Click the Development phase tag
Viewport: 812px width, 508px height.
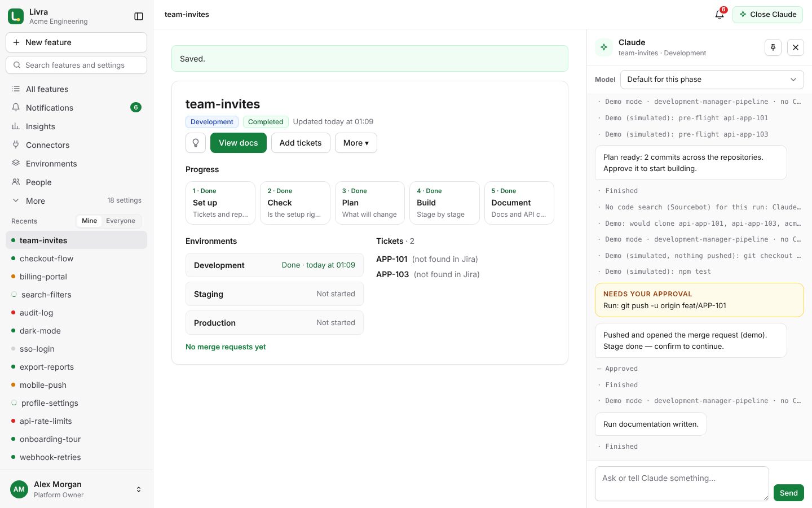(212, 122)
